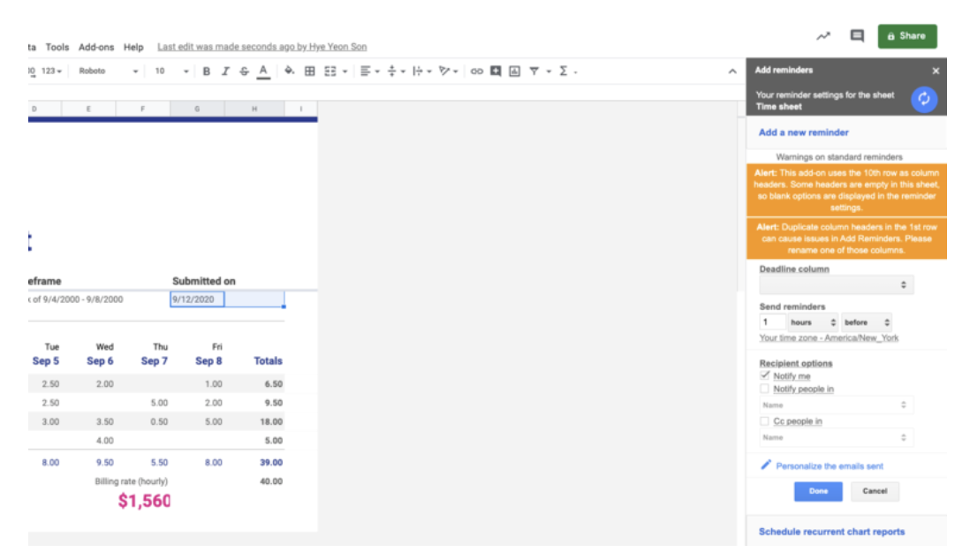Open cell borders tool
This screenshot has height=560, width=970.
(310, 72)
